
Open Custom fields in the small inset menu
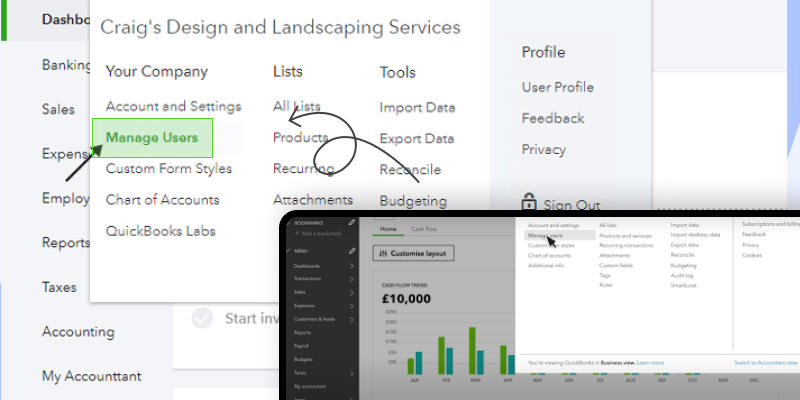pyautogui.click(x=616, y=266)
